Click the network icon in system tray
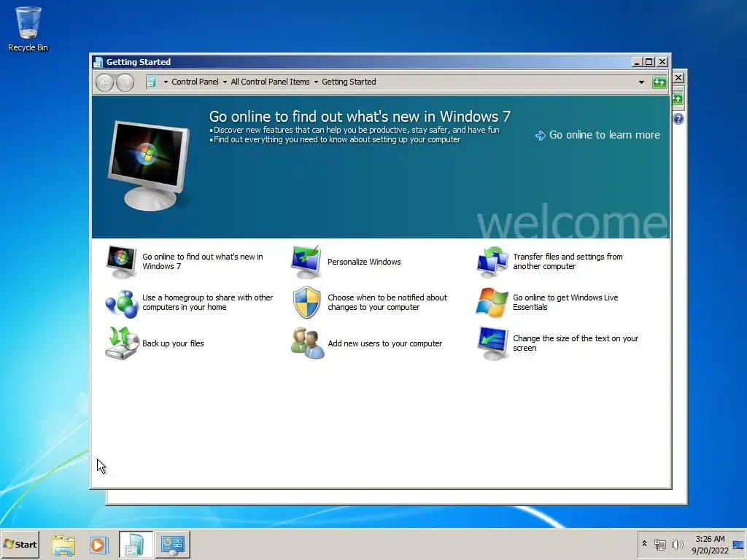747x560 pixels. (x=659, y=544)
